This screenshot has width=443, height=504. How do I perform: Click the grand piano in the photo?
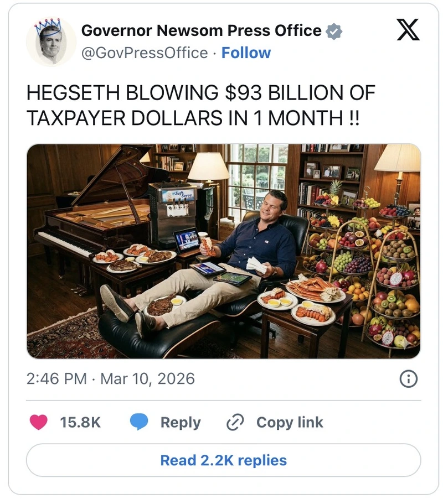tap(94, 216)
